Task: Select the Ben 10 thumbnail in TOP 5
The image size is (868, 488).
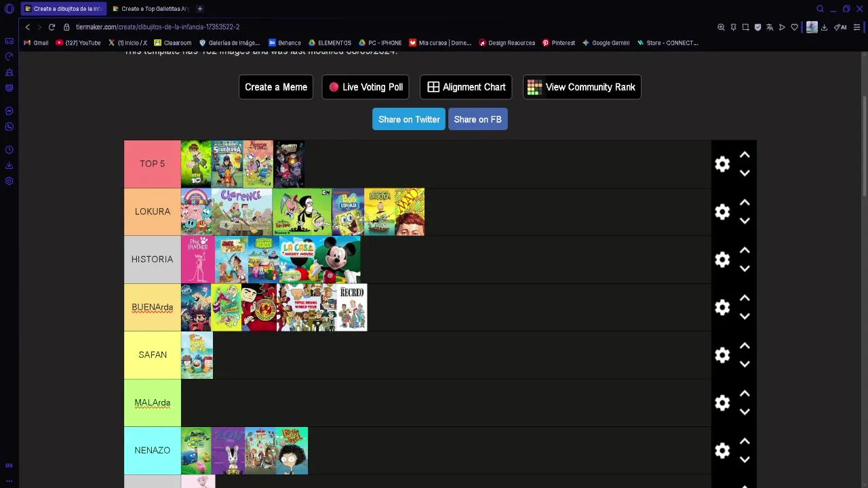Action: (x=196, y=164)
